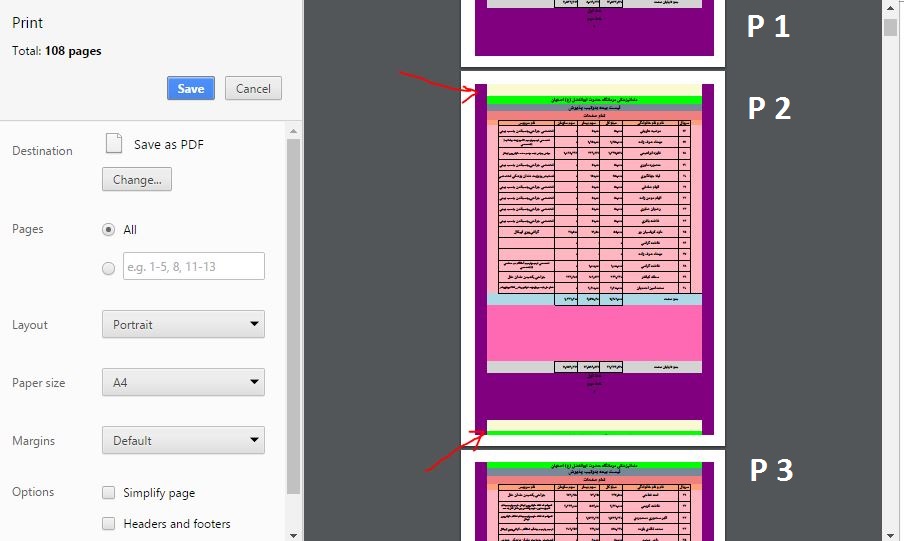904x541 pixels.
Task: Enable the Simplify page checkbox
Action: click(x=108, y=493)
